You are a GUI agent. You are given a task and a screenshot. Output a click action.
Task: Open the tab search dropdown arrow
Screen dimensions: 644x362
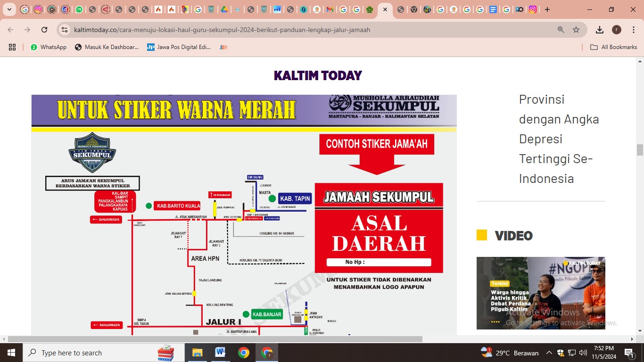click(9, 9)
